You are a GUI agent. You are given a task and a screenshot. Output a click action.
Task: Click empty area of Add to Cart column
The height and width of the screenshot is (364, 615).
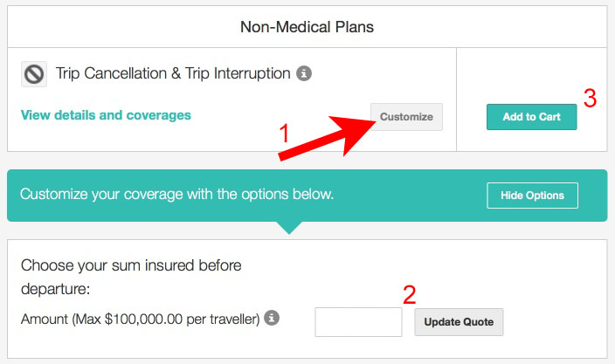pyautogui.click(x=532, y=71)
